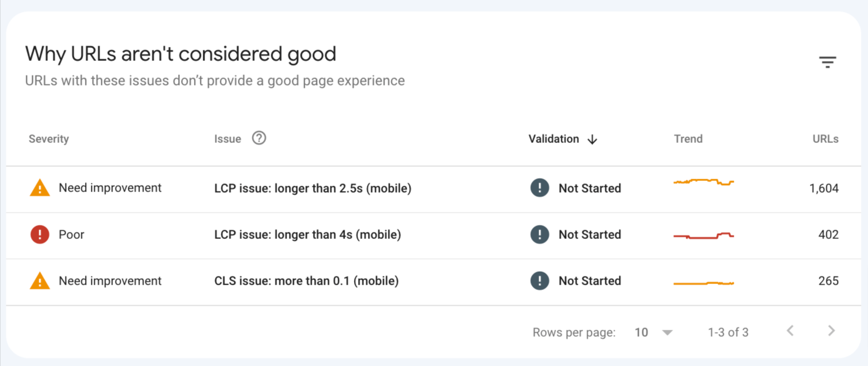Open the Rows per page dropdown
The height and width of the screenshot is (366, 868).
[x=640, y=332]
